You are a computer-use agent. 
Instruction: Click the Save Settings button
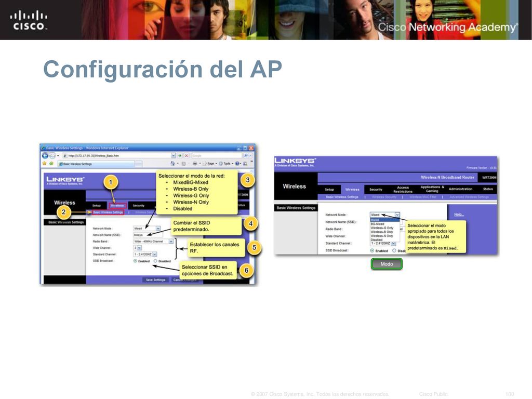coord(155,280)
